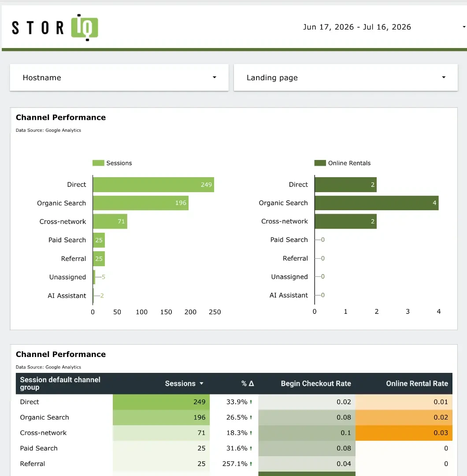The image size is (467, 476).
Task: Click the 33.9% change value for Direct
Action: tap(237, 402)
